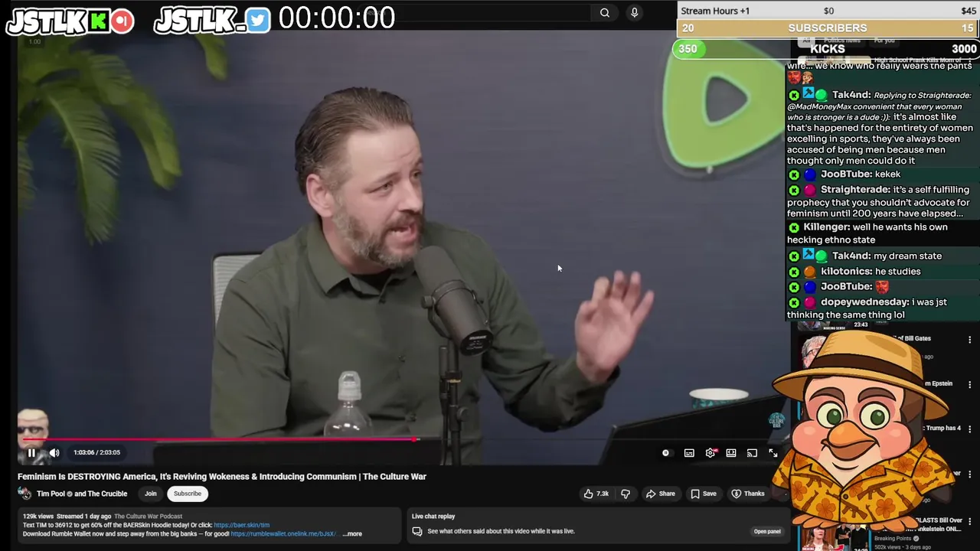Click the 00:00:00 stream timer
Screen dimensions: 980x551
tap(337, 18)
